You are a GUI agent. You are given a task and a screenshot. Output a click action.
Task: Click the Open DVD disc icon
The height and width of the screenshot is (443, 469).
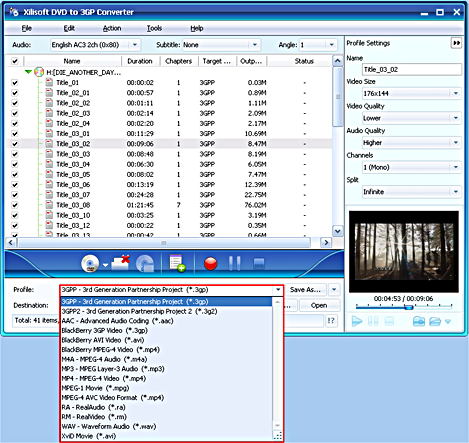[90, 263]
